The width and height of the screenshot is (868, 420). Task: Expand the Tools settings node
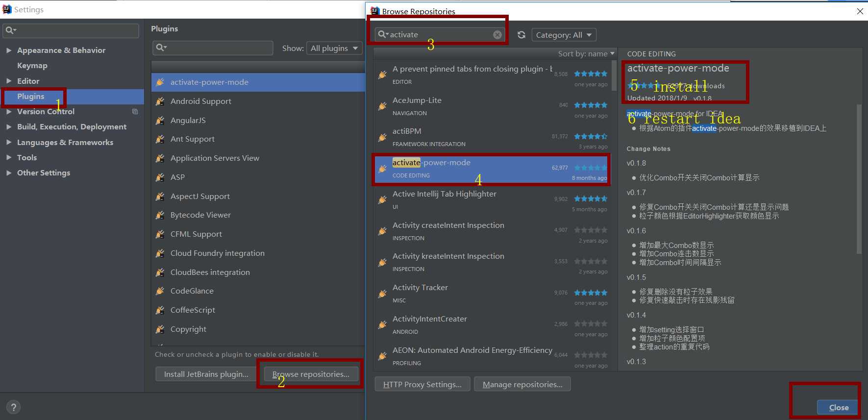click(x=9, y=158)
